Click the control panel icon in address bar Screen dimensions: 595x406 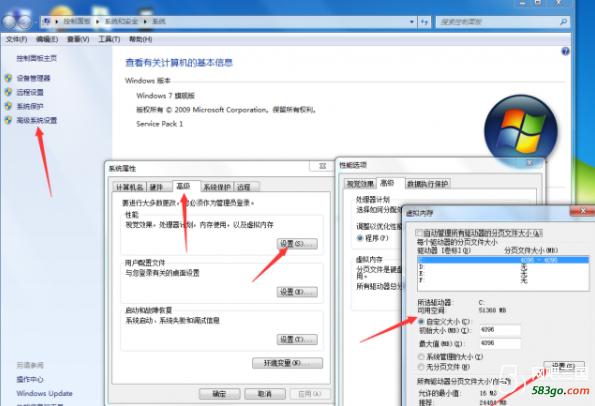(47, 22)
